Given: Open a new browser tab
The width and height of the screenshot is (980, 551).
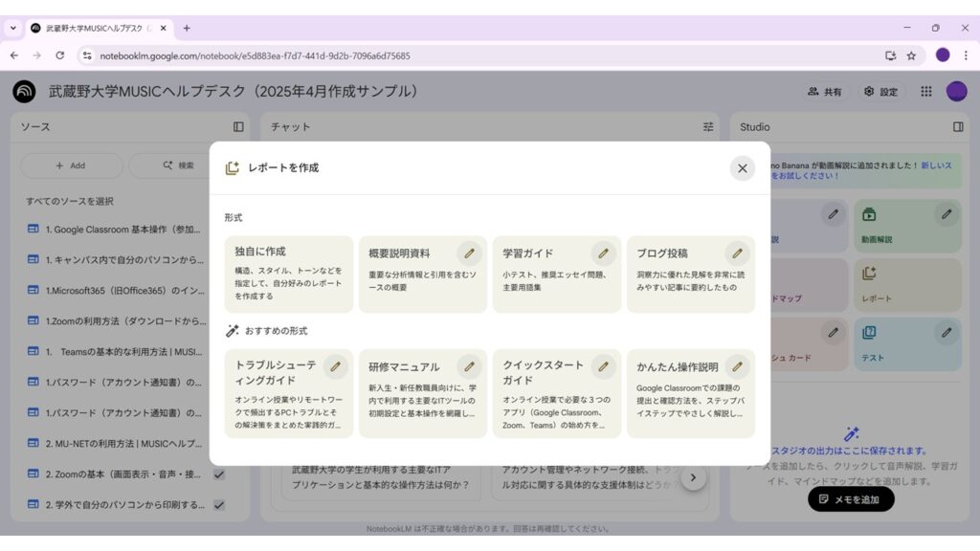Looking at the screenshot, I should tap(187, 28).
